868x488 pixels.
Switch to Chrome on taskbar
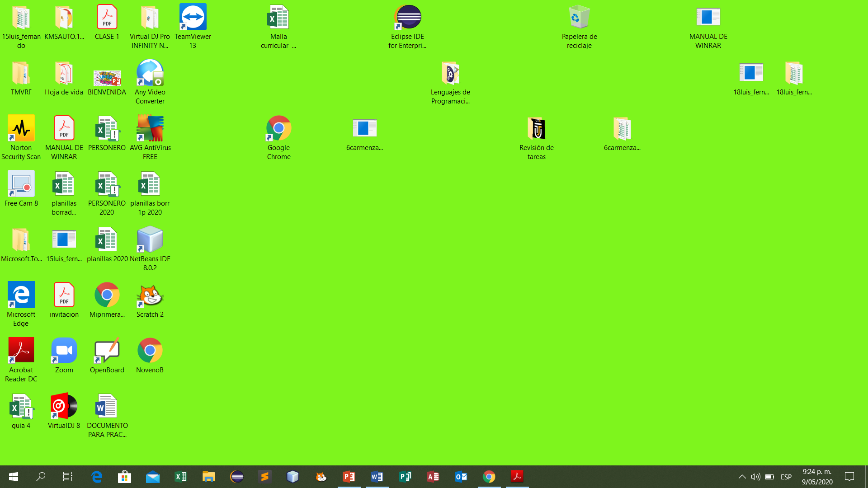(489, 477)
